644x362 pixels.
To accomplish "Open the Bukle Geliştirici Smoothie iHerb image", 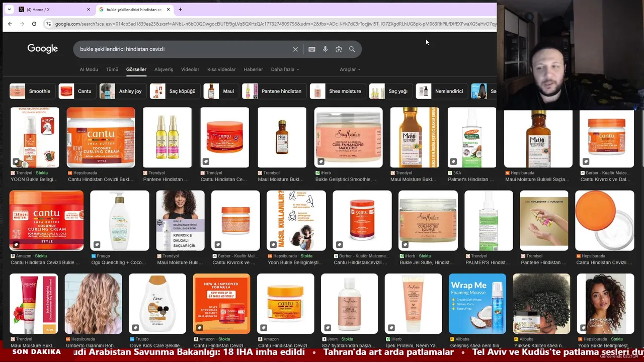I will 349,137.
